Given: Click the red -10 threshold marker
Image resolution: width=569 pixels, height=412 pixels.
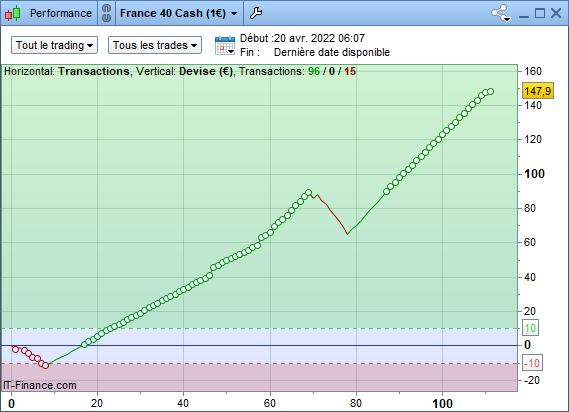Looking at the screenshot, I should 532,363.
